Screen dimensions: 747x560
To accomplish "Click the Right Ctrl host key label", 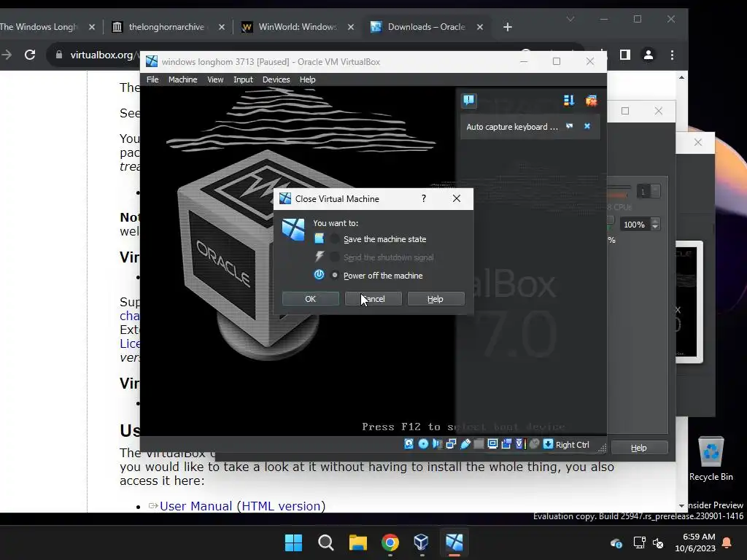I will pyautogui.click(x=572, y=444).
